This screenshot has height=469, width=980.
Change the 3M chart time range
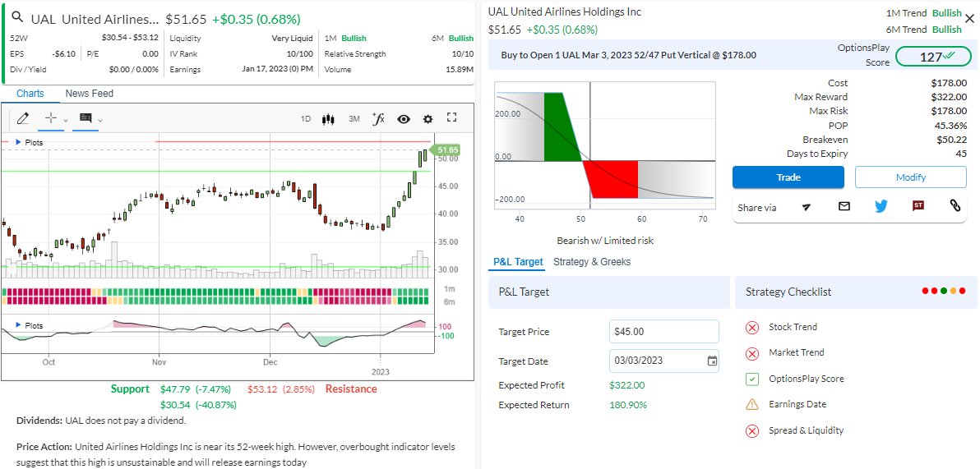pos(354,118)
